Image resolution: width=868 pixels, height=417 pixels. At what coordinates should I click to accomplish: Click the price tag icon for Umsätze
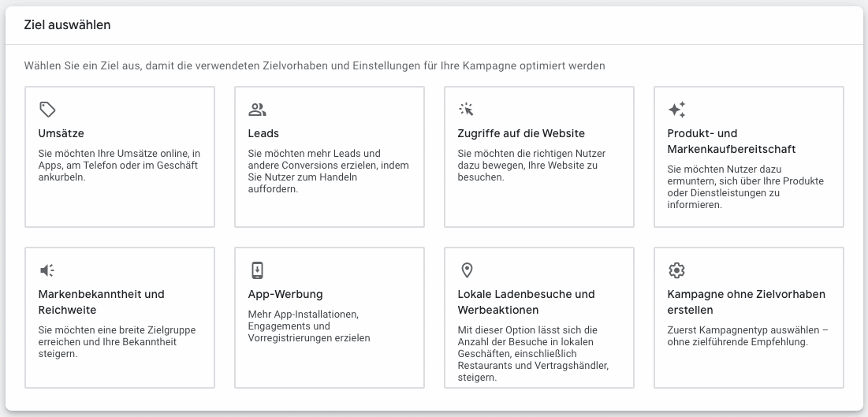[47, 109]
